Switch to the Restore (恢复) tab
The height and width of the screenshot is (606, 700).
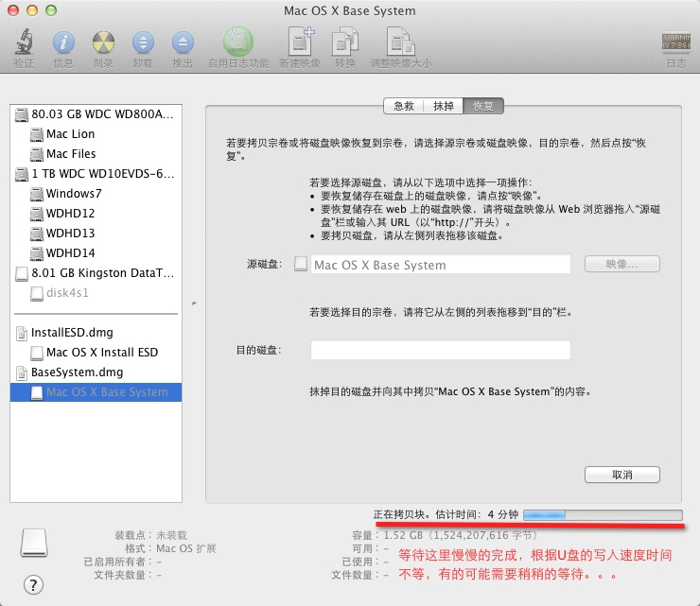click(483, 106)
